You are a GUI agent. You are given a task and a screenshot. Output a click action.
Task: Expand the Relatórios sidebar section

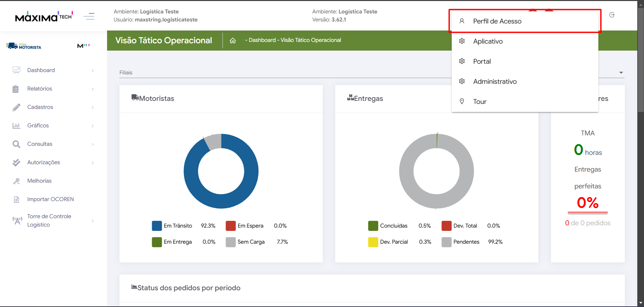40,89
